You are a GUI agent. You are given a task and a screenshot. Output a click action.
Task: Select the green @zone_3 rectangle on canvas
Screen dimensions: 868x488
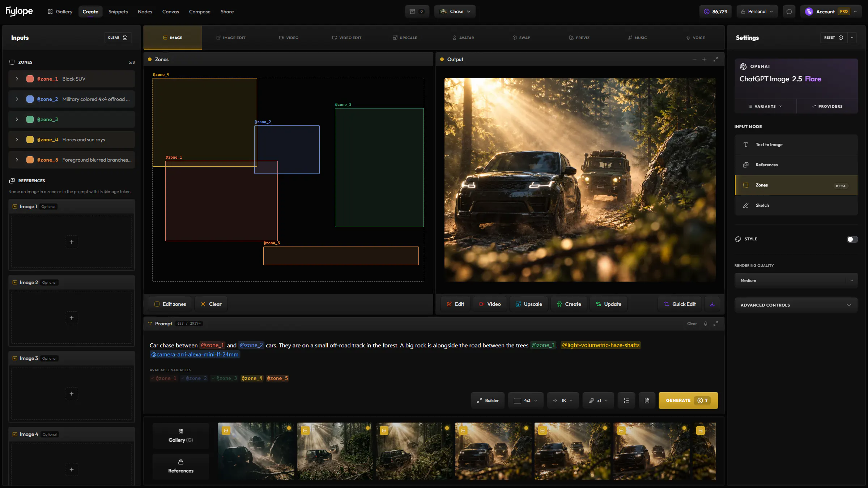point(379,168)
